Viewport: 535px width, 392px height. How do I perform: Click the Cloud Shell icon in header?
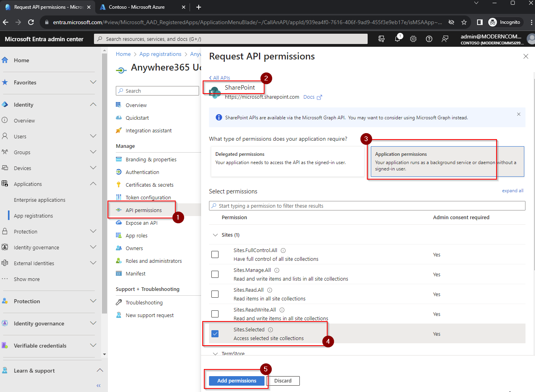click(x=382, y=39)
